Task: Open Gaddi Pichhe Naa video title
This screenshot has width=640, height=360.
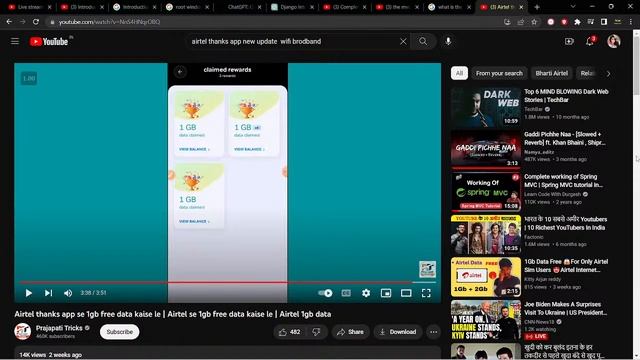Action: pyautogui.click(x=565, y=138)
